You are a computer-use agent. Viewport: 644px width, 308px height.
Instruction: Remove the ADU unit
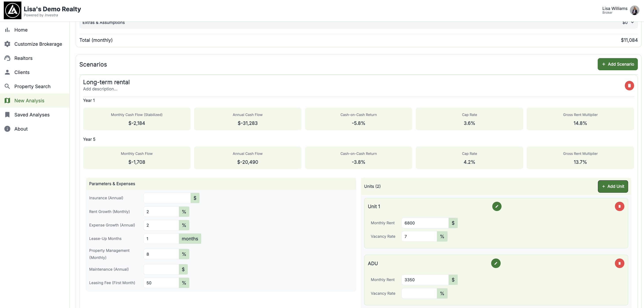click(x=619, y=263)
